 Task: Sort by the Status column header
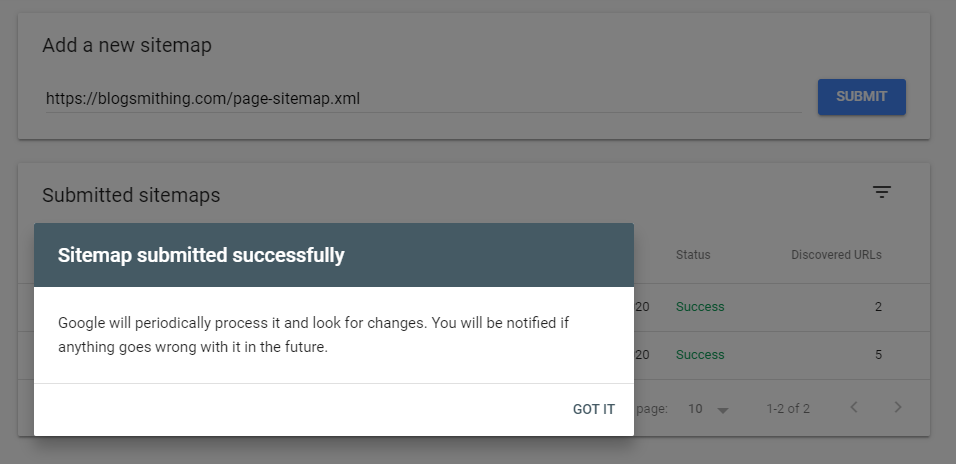coord(693,255)
